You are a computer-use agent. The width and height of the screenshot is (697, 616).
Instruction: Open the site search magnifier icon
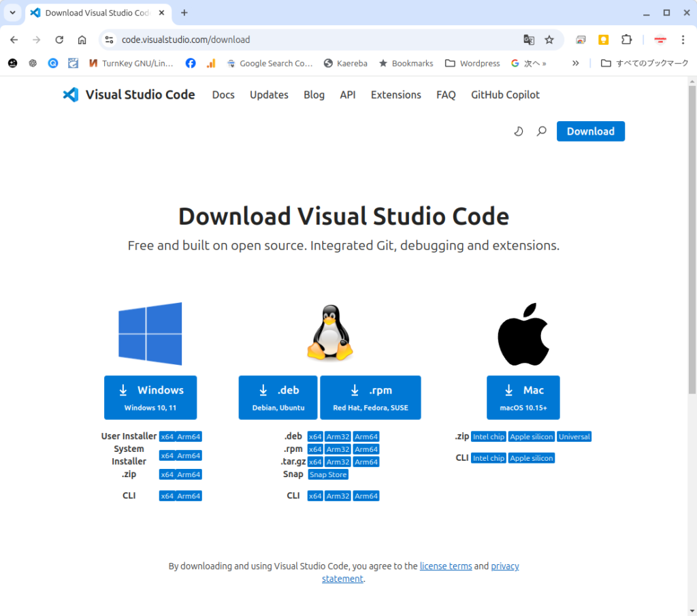click(542, 131)
